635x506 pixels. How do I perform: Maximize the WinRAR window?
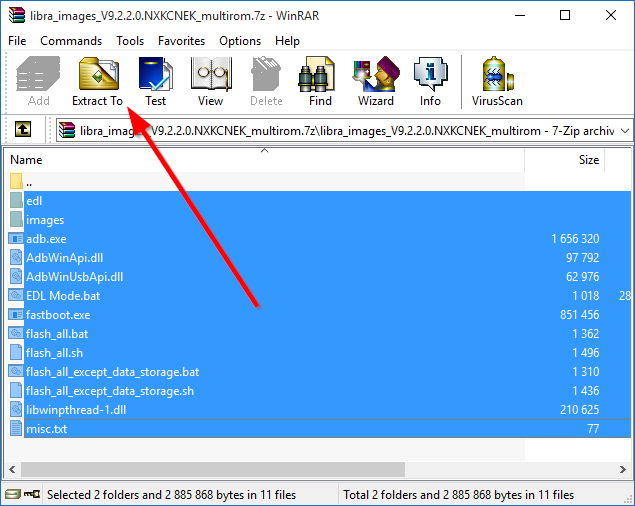click(x=565, y=15)
